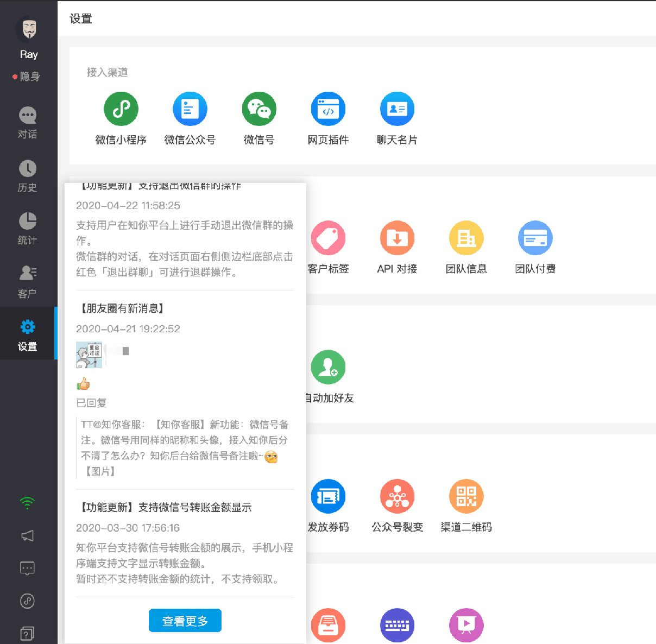Click the 设置 page title
Image resolution: width=656 pixels, height=644 pixels.
click(x=81, y=19)
